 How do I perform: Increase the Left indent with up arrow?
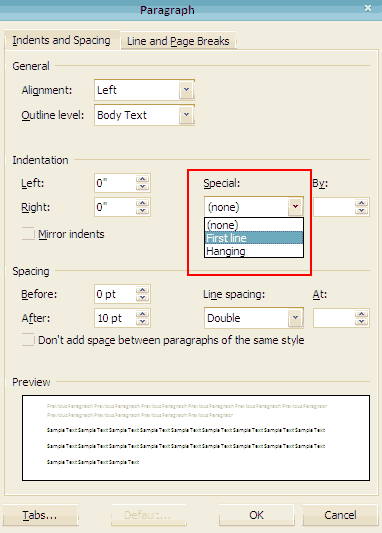click(x=142, y=179)
